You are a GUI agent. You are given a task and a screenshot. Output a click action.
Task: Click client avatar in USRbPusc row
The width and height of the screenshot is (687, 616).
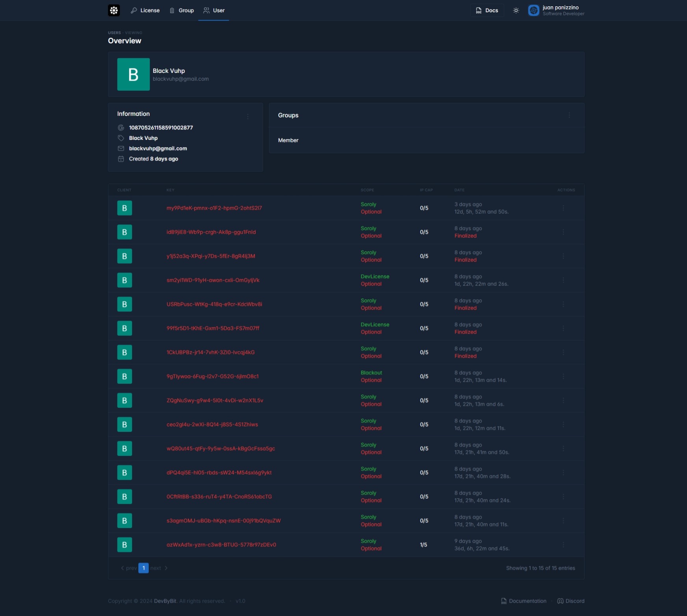pyautogui.click(x=124, y=304)
